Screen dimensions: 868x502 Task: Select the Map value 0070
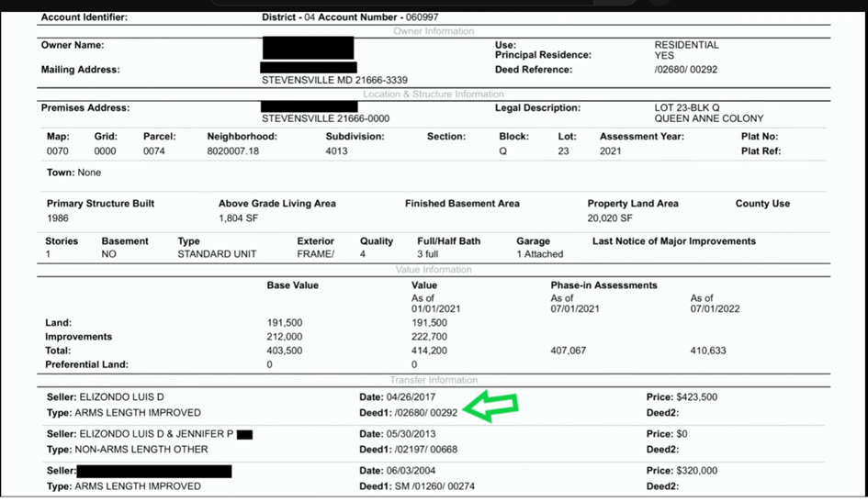[58, 151]
